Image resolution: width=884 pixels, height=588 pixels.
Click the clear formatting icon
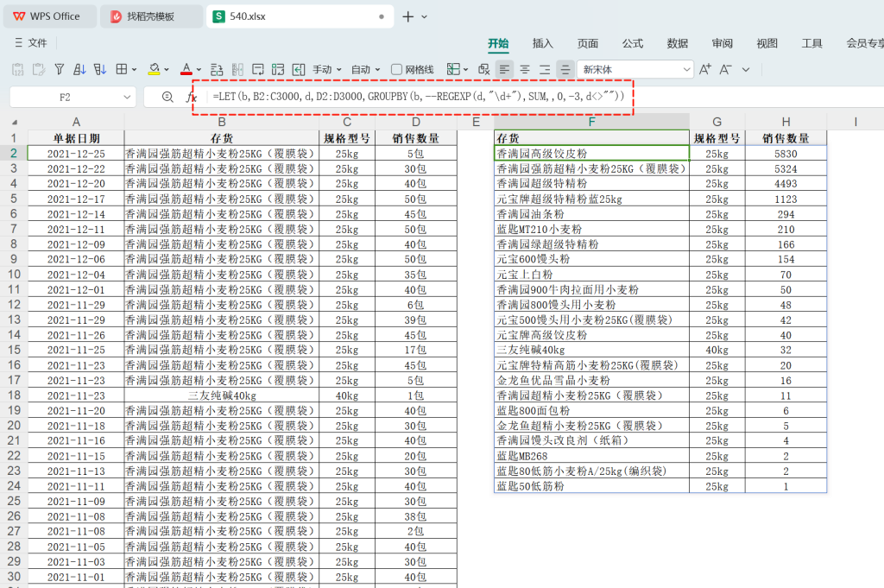(x=483, y=69)
